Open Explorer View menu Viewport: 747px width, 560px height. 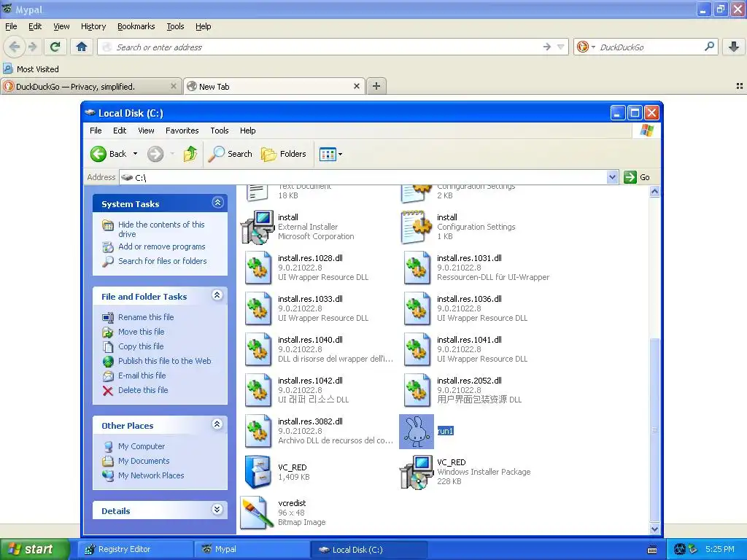click(146, 131)
